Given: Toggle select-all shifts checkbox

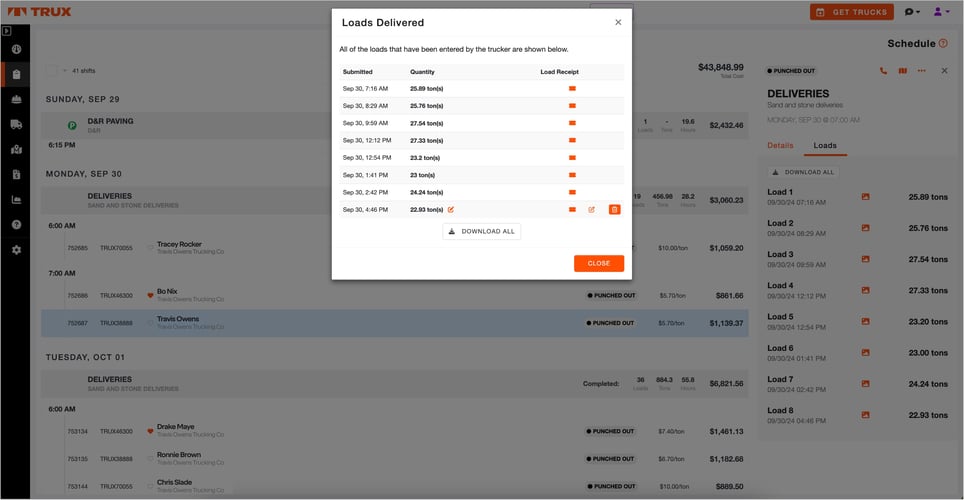Looking at the screenshot, I should pos(52,71).
